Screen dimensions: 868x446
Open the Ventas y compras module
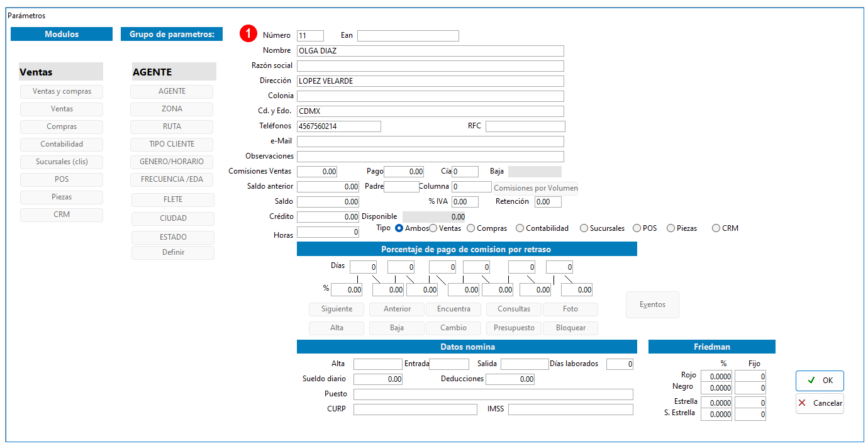(x=62, y=92)
